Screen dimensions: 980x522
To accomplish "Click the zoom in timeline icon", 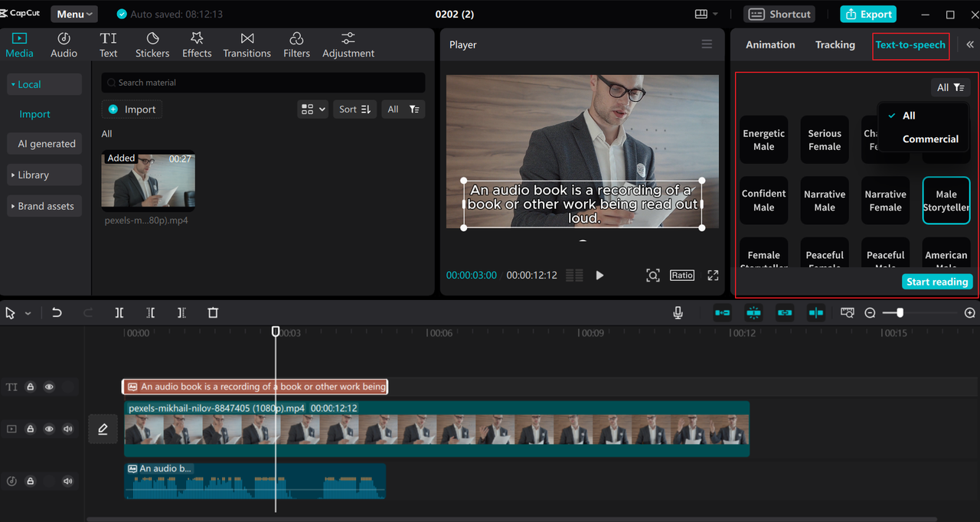I will coord(970,312).
